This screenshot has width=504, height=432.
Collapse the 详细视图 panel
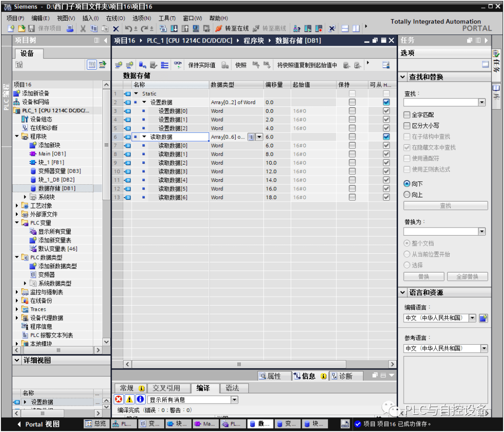point(17,361)
